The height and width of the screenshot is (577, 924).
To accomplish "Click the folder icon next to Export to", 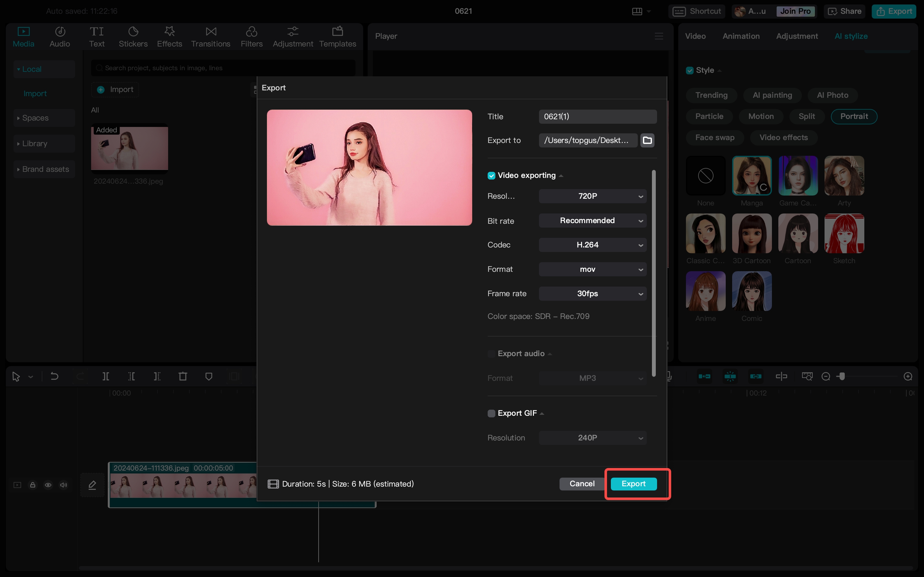I will (x=647, y=140).
